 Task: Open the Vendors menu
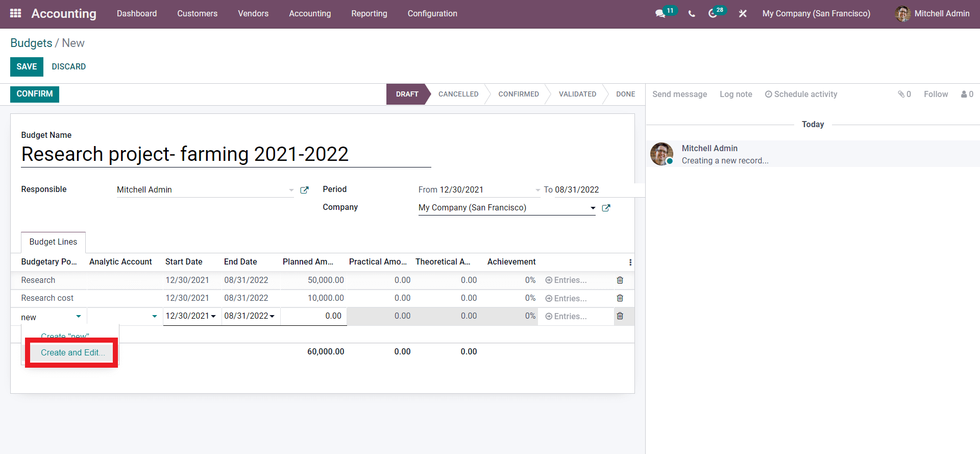click(x=253, y=14)
